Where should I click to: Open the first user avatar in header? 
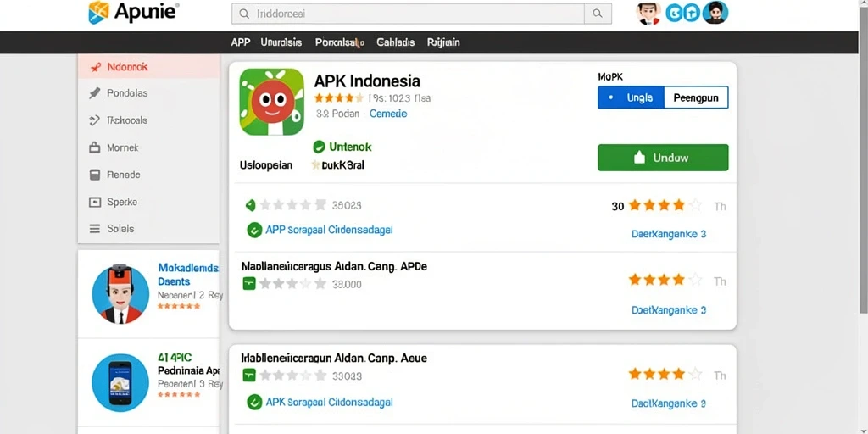coord(648,13)
